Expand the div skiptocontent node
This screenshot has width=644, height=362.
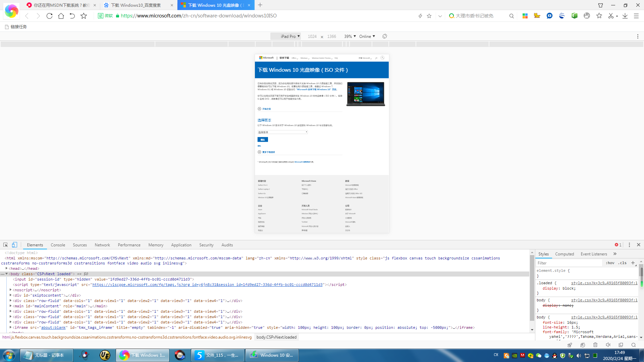click(11, 295)
